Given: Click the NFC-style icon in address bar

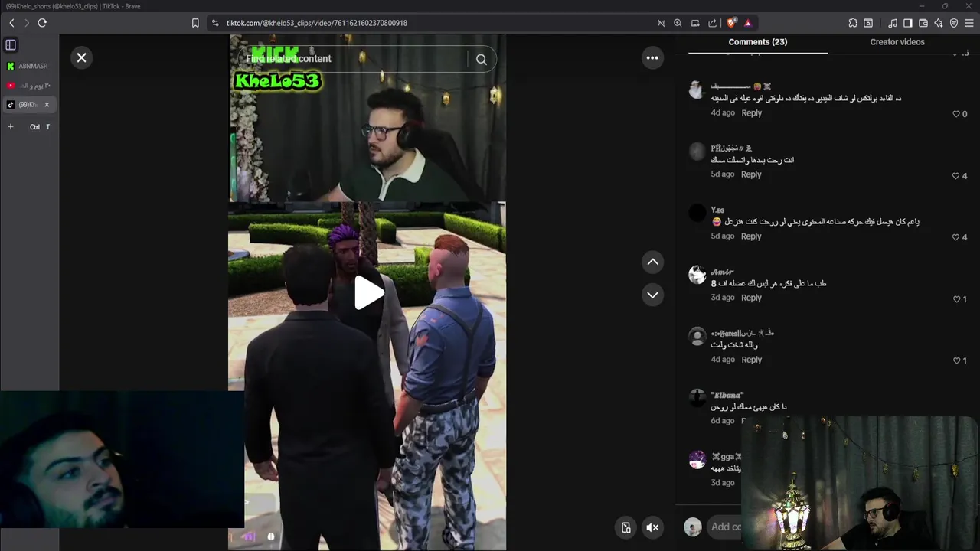Looking at the screenshot, I should tap(661, 23).
